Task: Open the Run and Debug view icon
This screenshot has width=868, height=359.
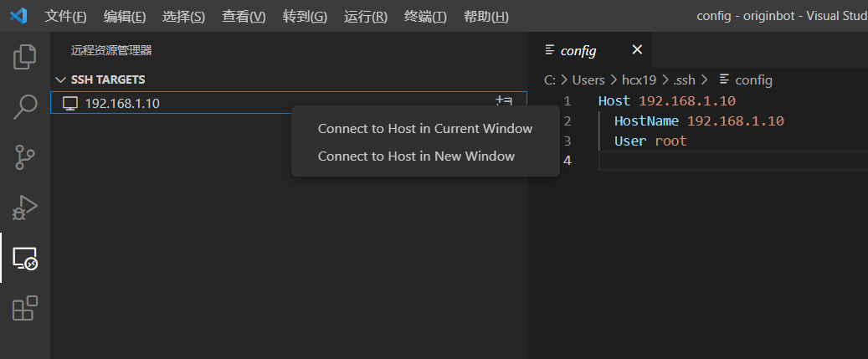Action: (x=25, y=207)
